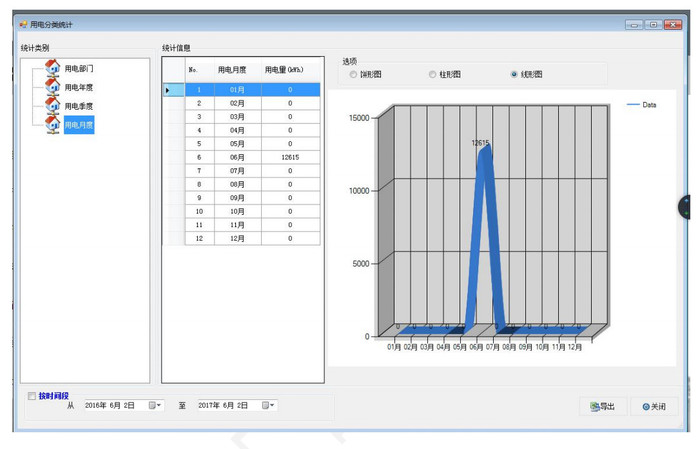Image resolution: width=700 pixels, height=449 pixels.
Task: Click the 关闭 close button
Action: pos(654,407)
